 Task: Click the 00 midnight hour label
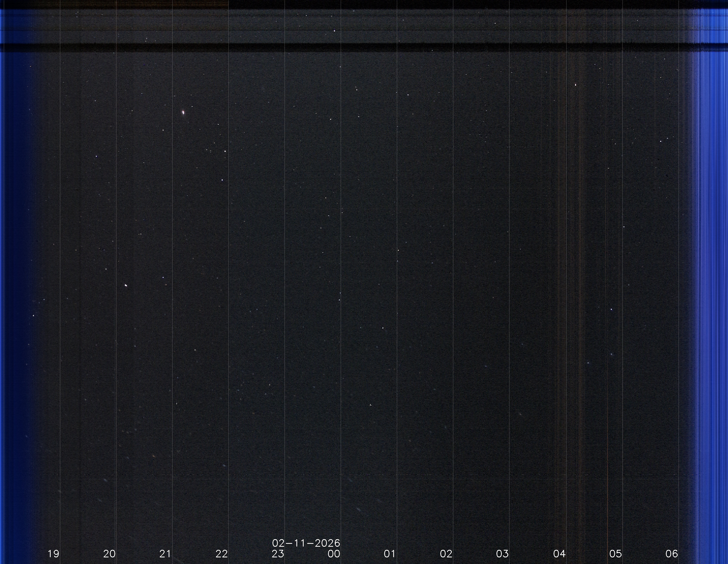point(334,554)
